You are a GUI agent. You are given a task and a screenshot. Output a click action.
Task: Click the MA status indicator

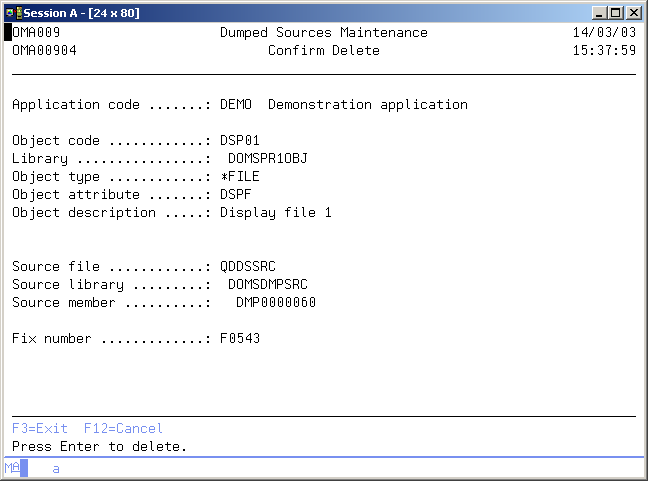[x=11, y=468]
